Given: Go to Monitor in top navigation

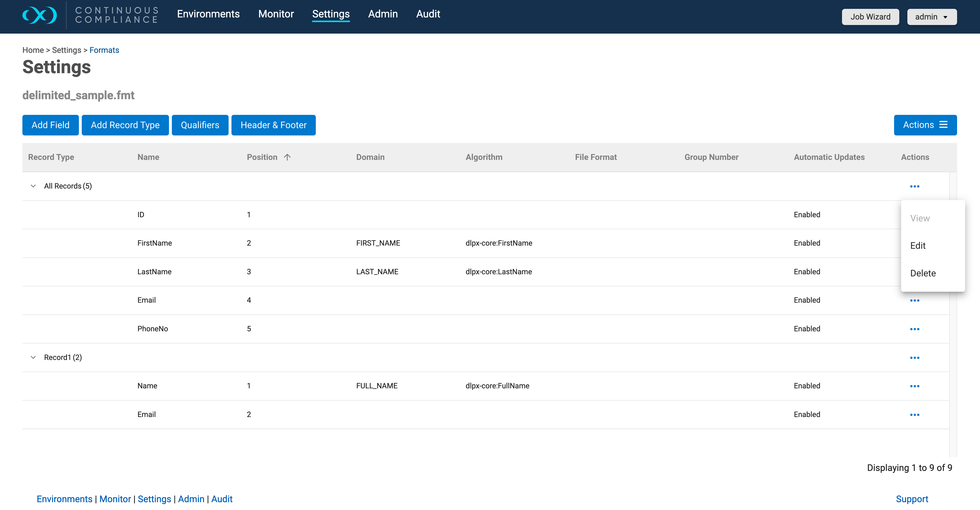Looking at the screenshot, I should 276,14.
